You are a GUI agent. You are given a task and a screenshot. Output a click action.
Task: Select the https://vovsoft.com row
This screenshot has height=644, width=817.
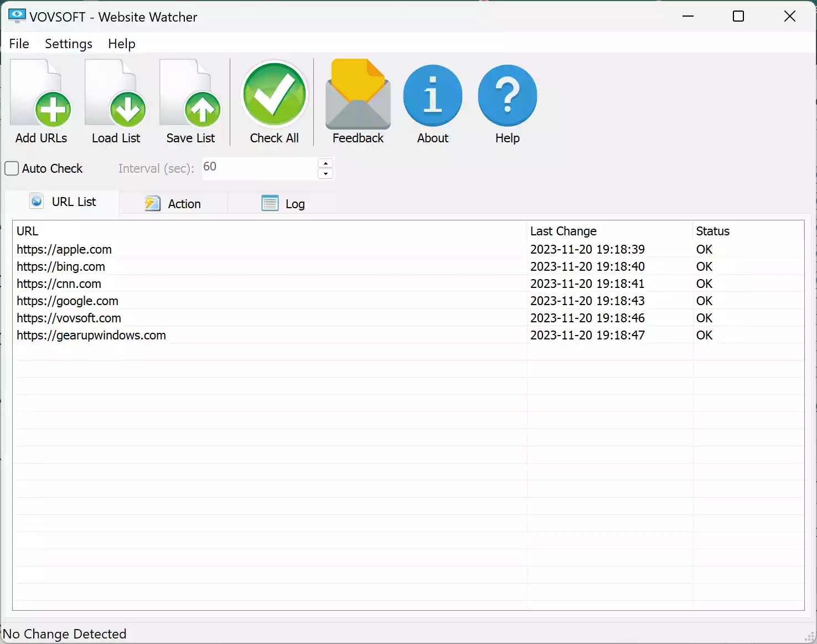[408, 318]
